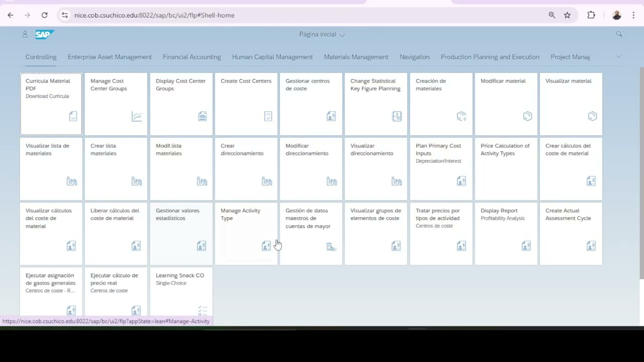
Task: Open the Gestionar centros de coste tile
Action: click(x=311, y=104)
